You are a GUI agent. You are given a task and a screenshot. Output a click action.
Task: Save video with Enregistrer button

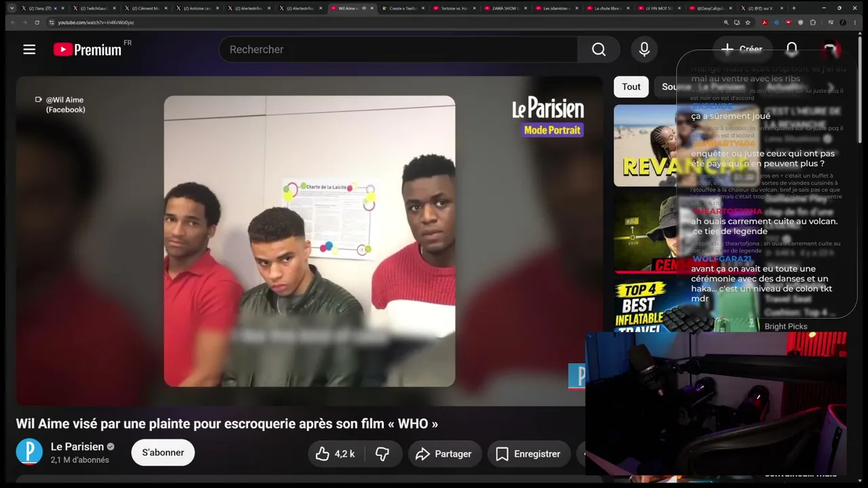(x=528, y=454)
